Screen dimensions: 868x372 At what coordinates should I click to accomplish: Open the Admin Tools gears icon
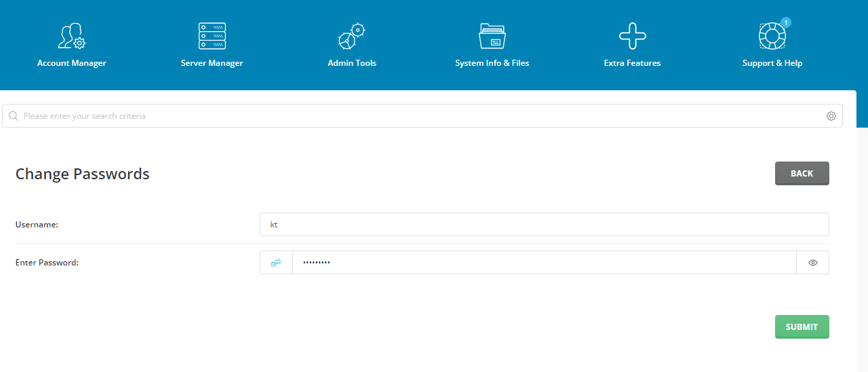351,36
